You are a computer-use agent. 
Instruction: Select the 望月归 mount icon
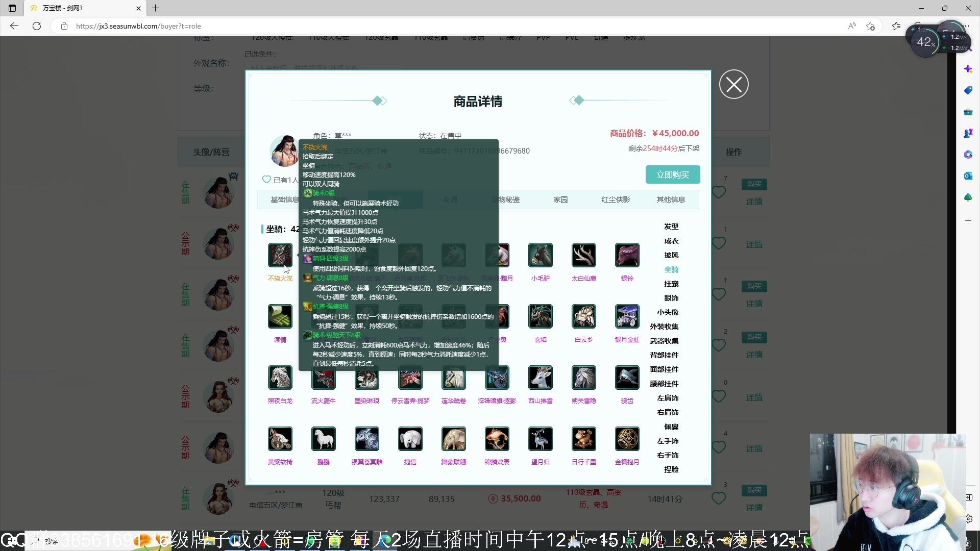pos(541,439)
